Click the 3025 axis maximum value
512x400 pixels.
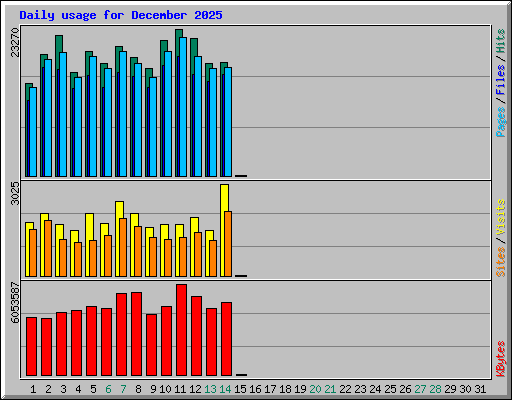pos(15,193)
